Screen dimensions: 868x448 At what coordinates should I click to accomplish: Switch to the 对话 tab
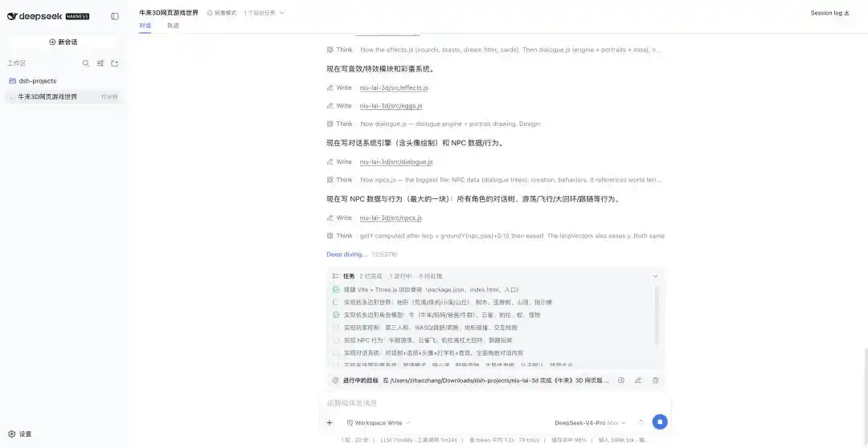pyautogui.click(x=145, y=26)
